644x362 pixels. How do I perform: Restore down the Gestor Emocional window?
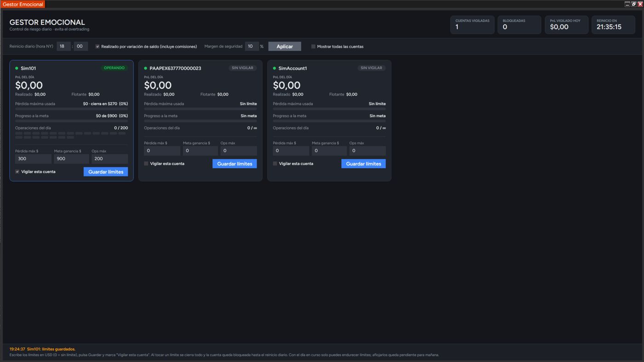pyautogui.click(x=633, y=4)
